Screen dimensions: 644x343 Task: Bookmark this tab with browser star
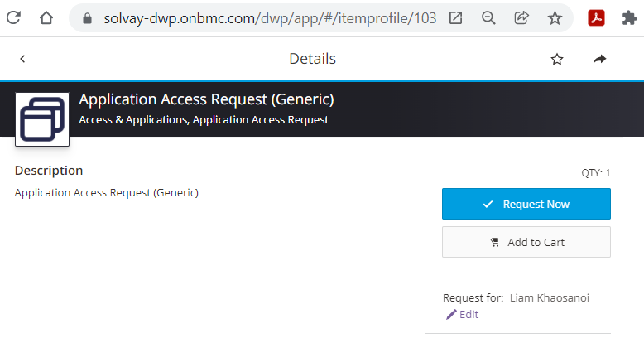tap(555, 17)
